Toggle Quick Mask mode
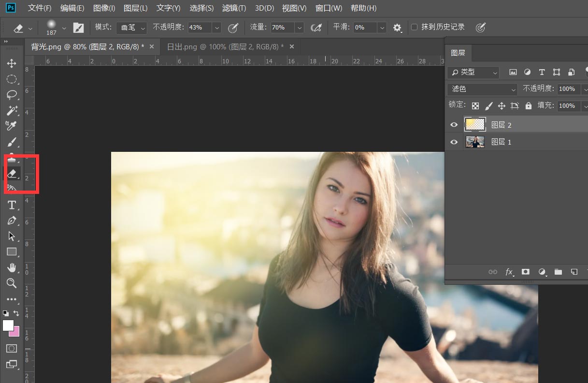This screenshot has width=588, height=383. [12, 348]
